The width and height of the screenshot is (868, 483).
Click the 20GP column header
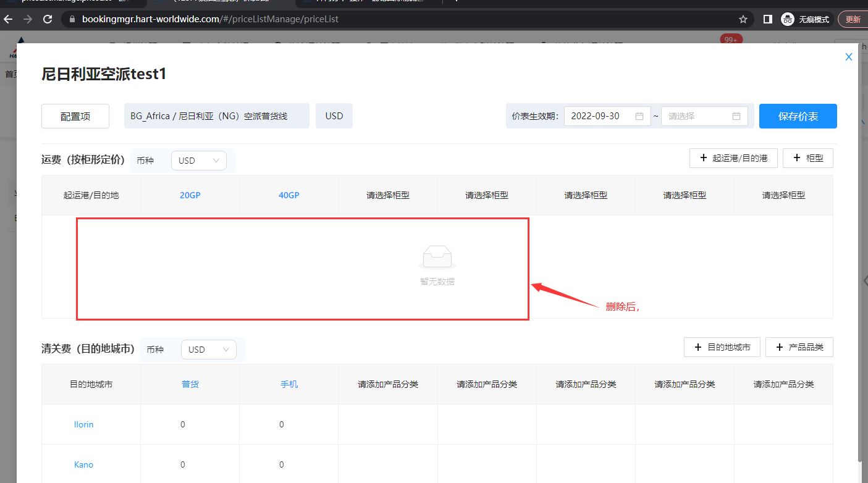(190, 195)
